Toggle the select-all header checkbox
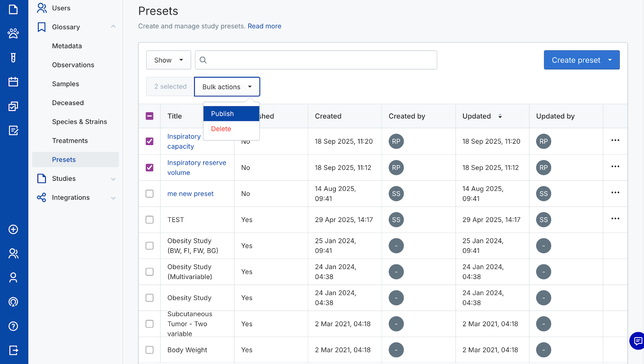This screenshot has height=364, width=644. 149,116
